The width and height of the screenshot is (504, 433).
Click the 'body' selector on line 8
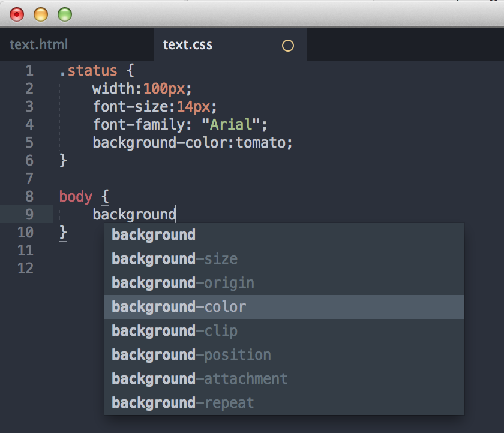coord(76,197)
